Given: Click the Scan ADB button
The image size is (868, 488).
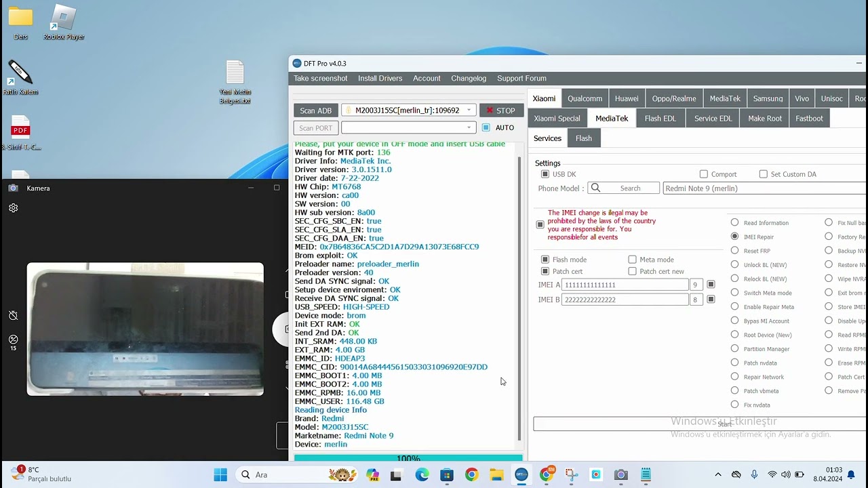Looking at the screenshot, I should coord(316,110).
